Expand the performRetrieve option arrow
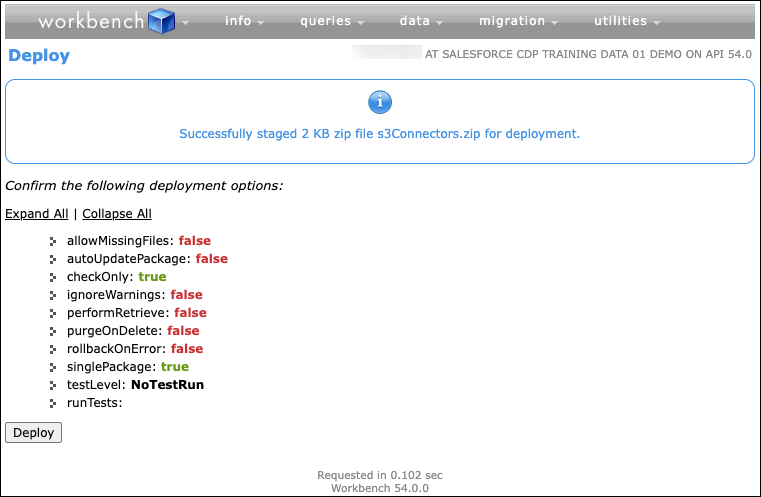Image resolution: width=761 pixels, height=497 pixels. [53, 313]
